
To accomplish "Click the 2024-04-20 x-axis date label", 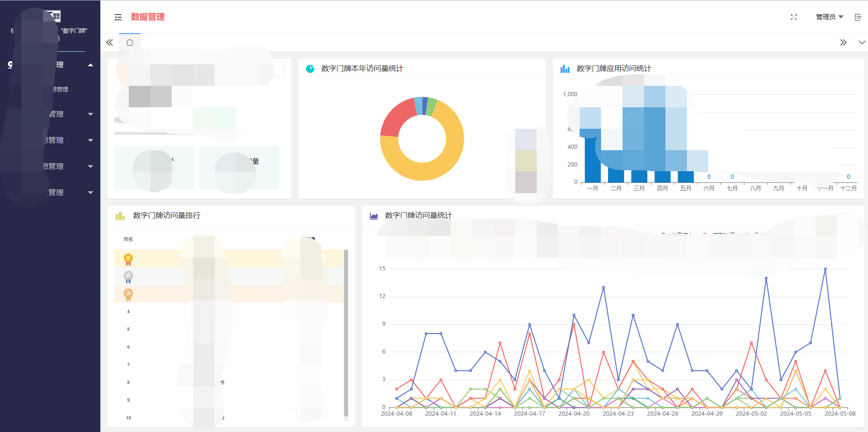I will (574, 414).
